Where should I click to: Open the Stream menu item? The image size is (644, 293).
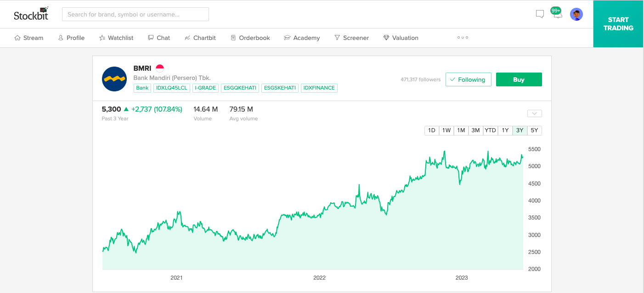click(29, 38)
